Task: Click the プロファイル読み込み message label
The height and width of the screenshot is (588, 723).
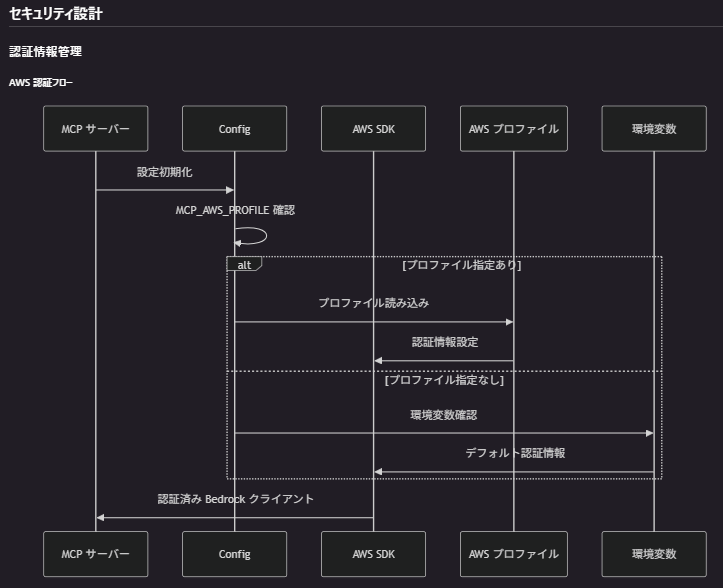Action: pos(374,303)
